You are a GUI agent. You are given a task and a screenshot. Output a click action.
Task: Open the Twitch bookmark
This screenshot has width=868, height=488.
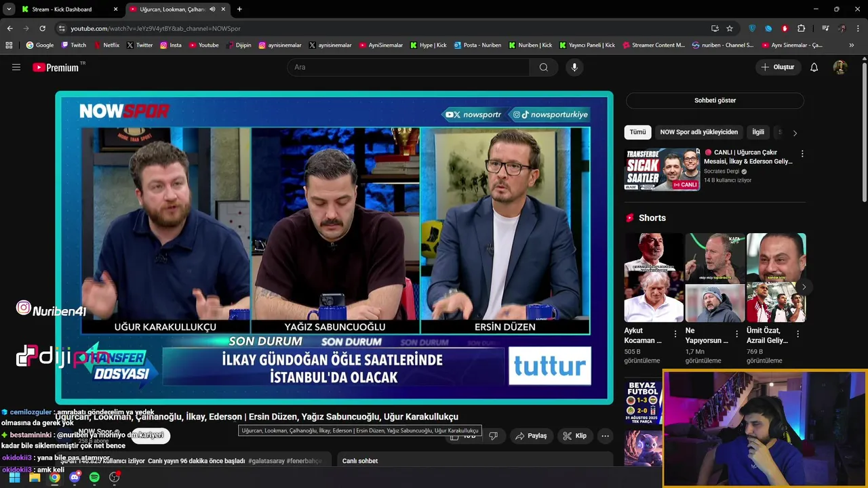coord(74,45)
